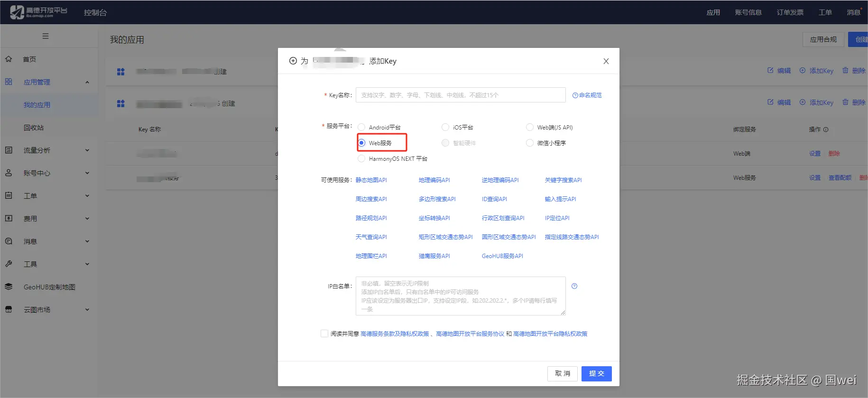This screenshot has height=398, width=868.
Task: Open the 高德地图开放平台服务协议 link
Action: click(470, 333)
